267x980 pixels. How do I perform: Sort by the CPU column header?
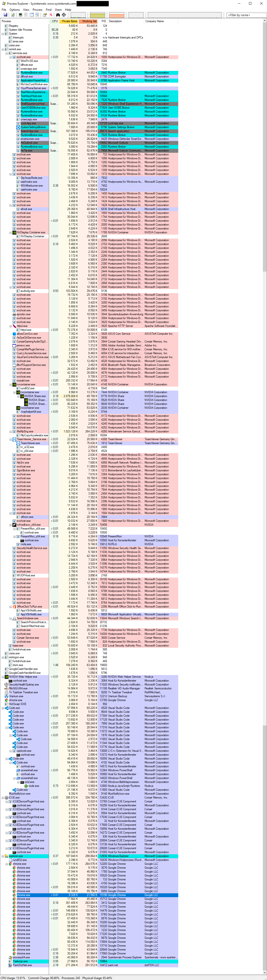pyautogui.click(x=54, y=21)
